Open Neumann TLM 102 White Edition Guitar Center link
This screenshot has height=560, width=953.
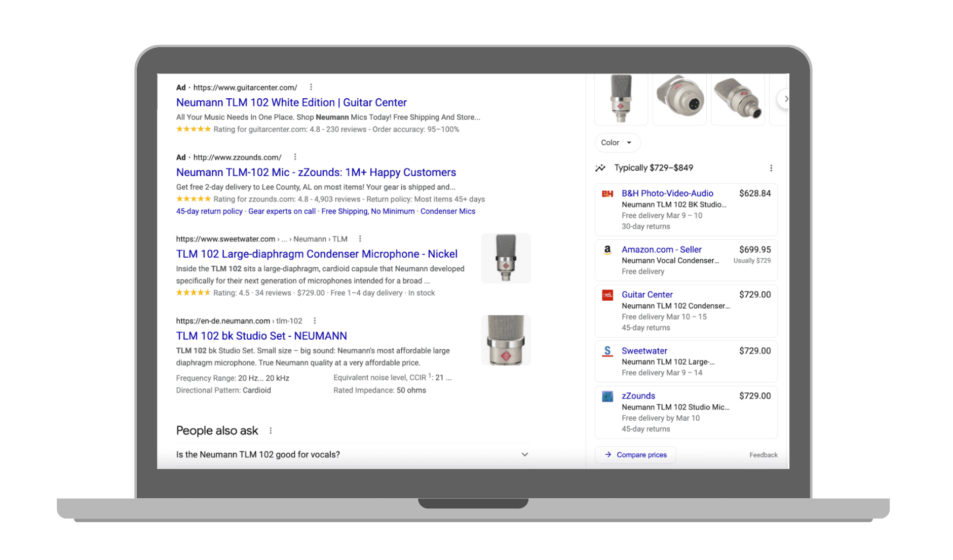pos(291,103)
